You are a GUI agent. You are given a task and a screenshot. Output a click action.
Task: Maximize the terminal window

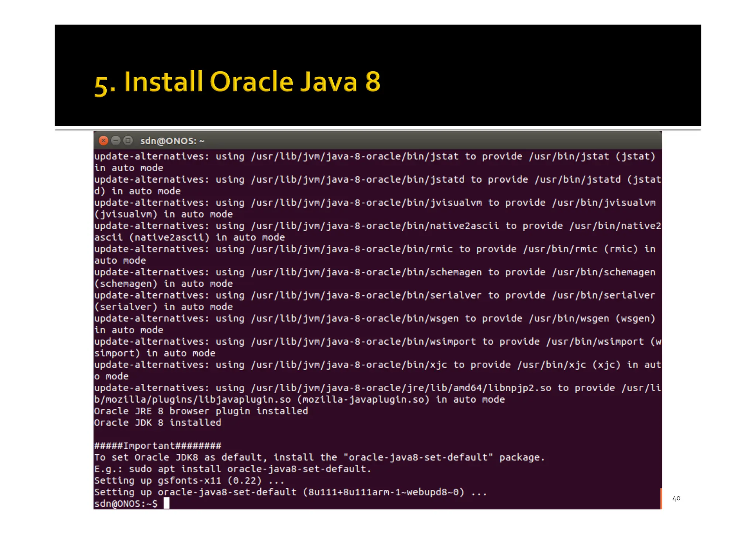point(128,141)
